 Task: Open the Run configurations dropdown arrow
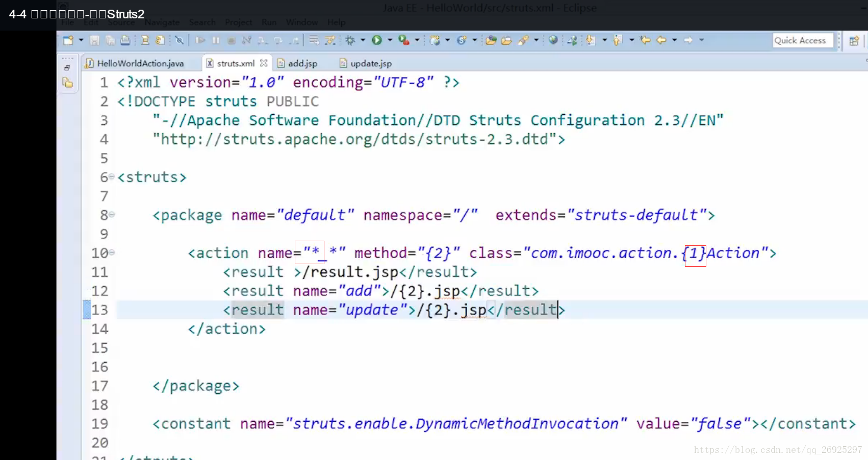390,40
